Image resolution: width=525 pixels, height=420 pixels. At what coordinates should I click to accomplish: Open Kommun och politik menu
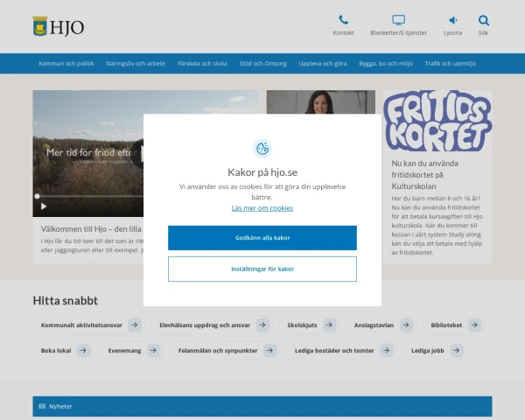point(66,63)
